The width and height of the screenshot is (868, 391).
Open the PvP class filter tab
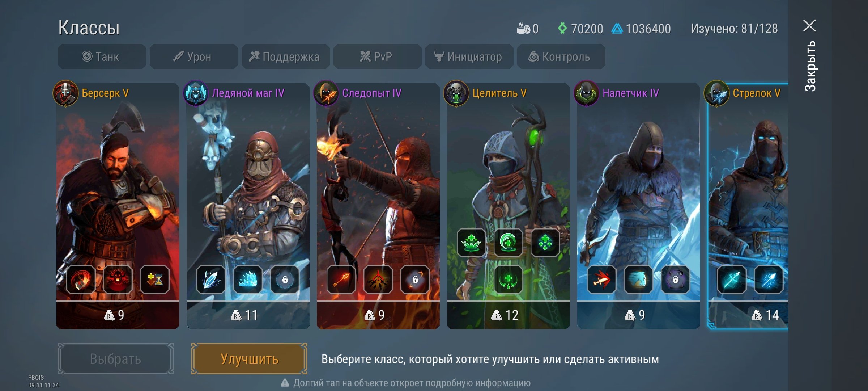tap(377, 57)
